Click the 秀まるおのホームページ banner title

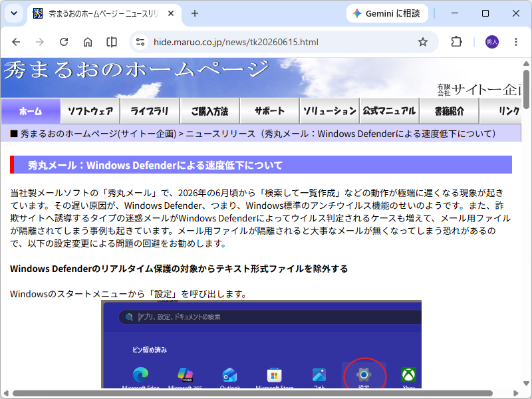click(136, 69)
